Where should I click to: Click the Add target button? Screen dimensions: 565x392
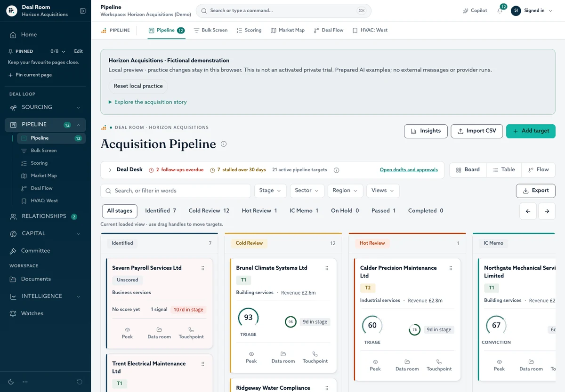531,131
